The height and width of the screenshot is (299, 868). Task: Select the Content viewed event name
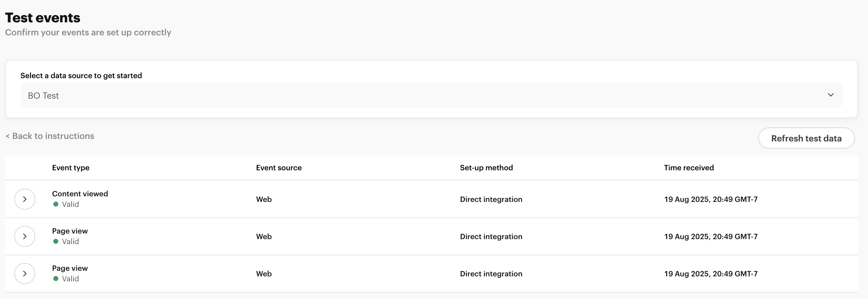pyautogui.click(x=80, y=194)
